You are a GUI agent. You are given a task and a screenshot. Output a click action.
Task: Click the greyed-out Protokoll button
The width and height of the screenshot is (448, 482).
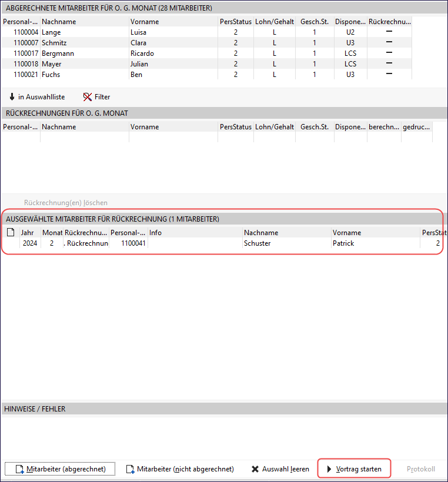click(x=420, y=469)
